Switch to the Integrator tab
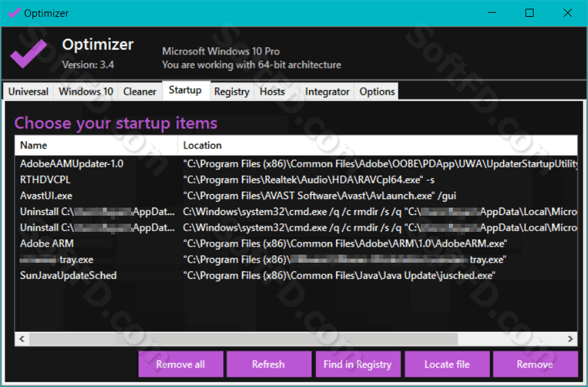 tap(327, 91)
